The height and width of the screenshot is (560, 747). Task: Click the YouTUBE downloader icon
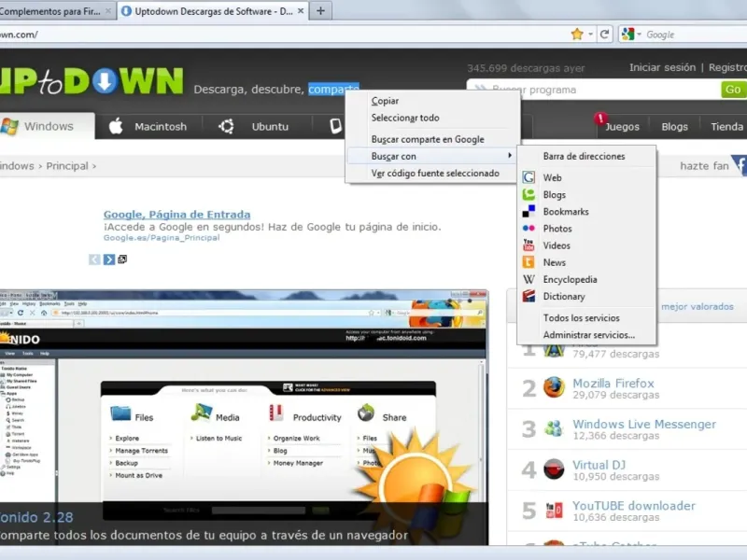pyautogui.click(x=554, y=511)
